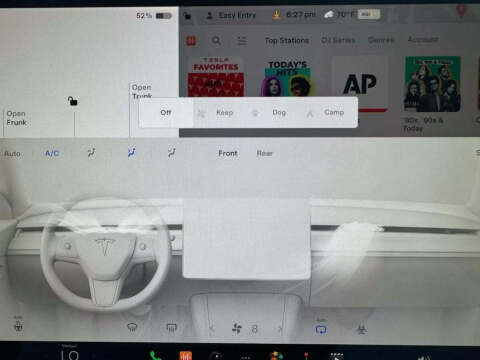Tap the fan speed icon

[x=237, y=329]
